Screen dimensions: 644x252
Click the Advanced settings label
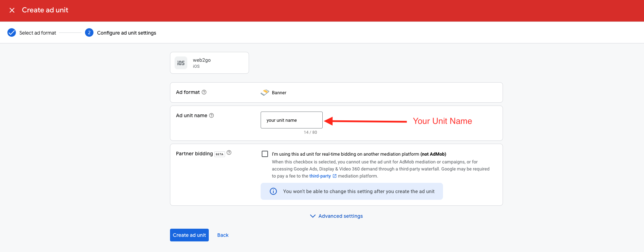[340, 216]
